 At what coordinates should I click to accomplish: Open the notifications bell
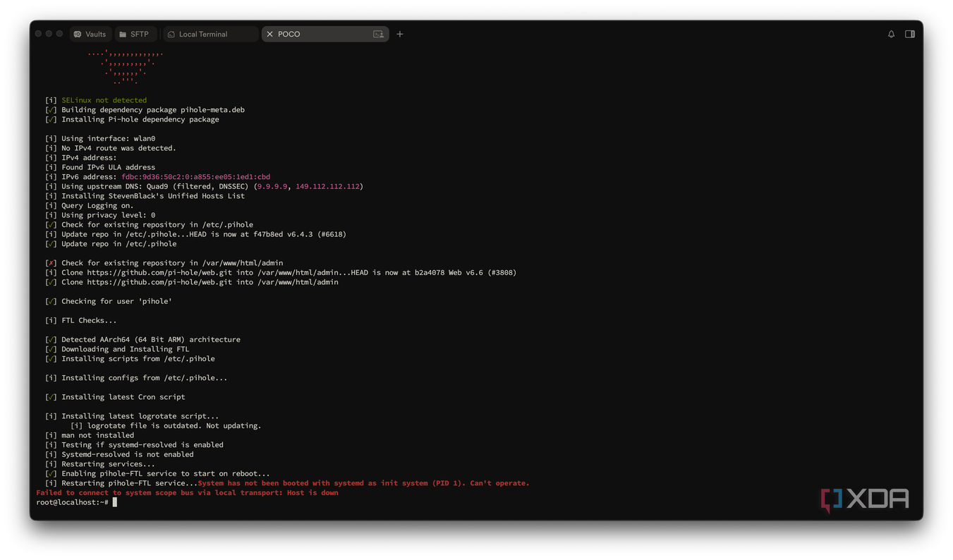(891, 34)
